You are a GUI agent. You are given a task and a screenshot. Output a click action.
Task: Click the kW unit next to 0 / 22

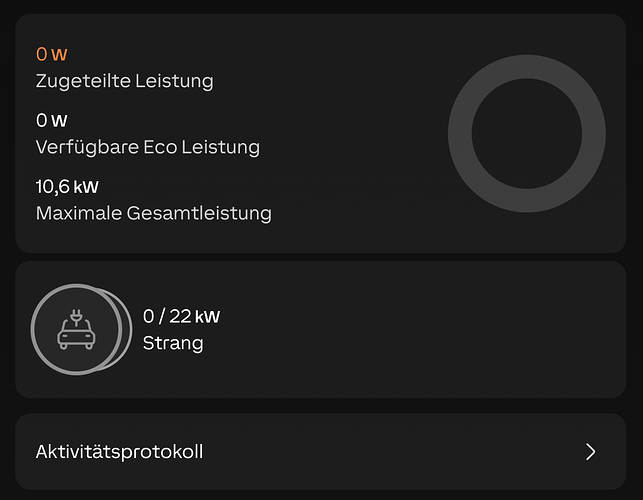coord(207,317)
